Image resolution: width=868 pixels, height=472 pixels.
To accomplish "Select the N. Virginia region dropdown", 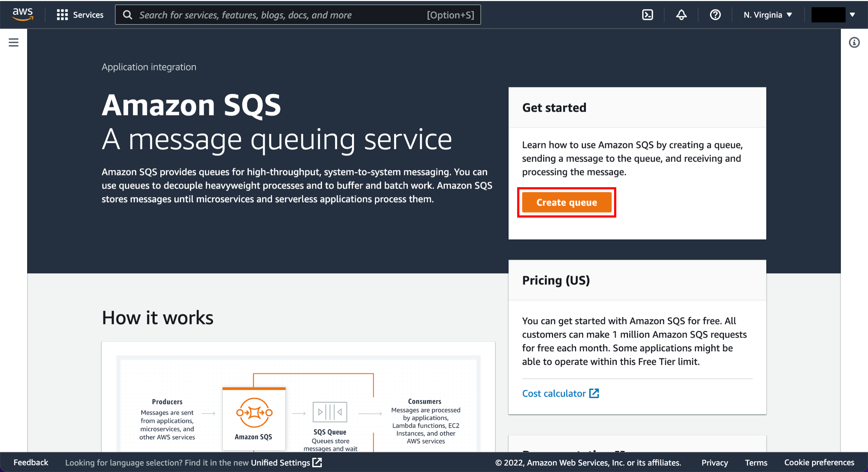I will click(x=766, y=14).
